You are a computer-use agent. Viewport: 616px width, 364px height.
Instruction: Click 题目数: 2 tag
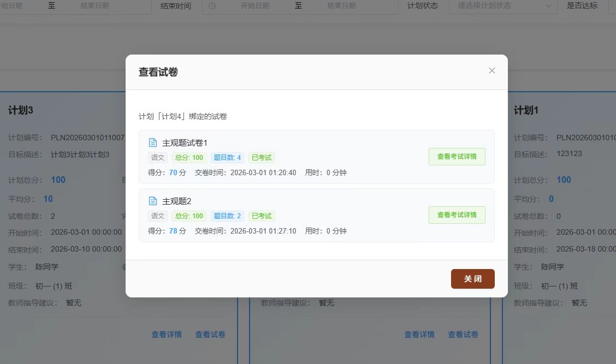227,216
